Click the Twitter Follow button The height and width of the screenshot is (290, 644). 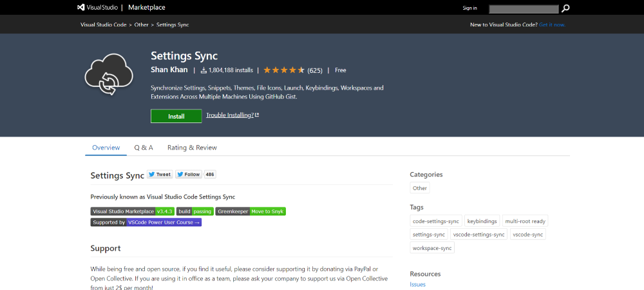[x=189, y=174]
